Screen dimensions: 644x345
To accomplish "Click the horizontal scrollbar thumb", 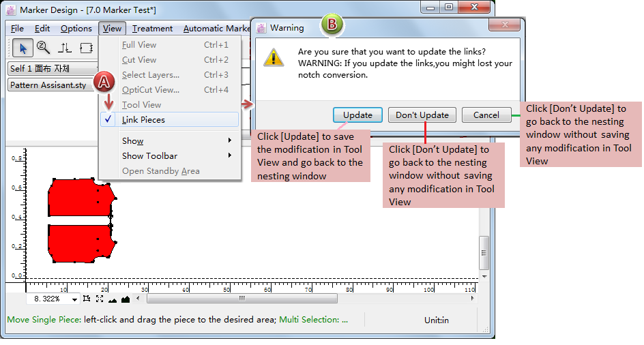I will tap(241, 299).
